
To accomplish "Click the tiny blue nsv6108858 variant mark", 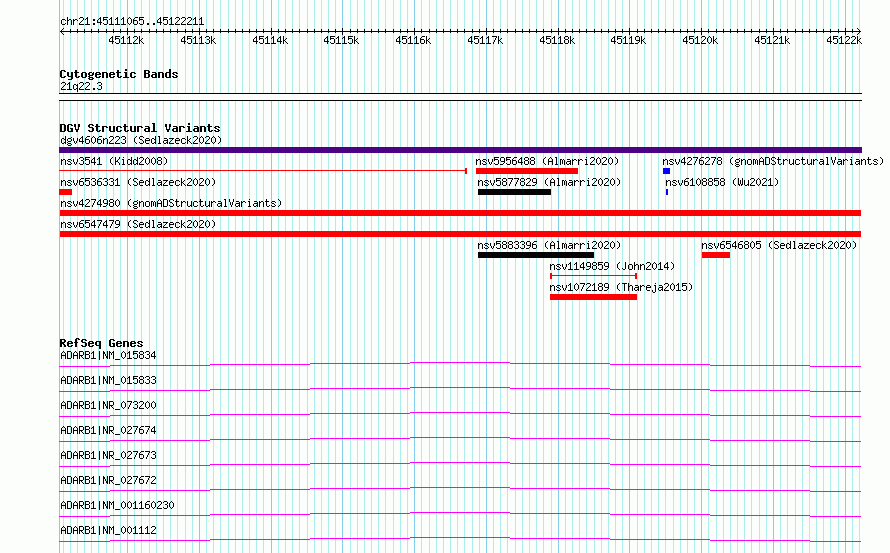I will 667,192.
